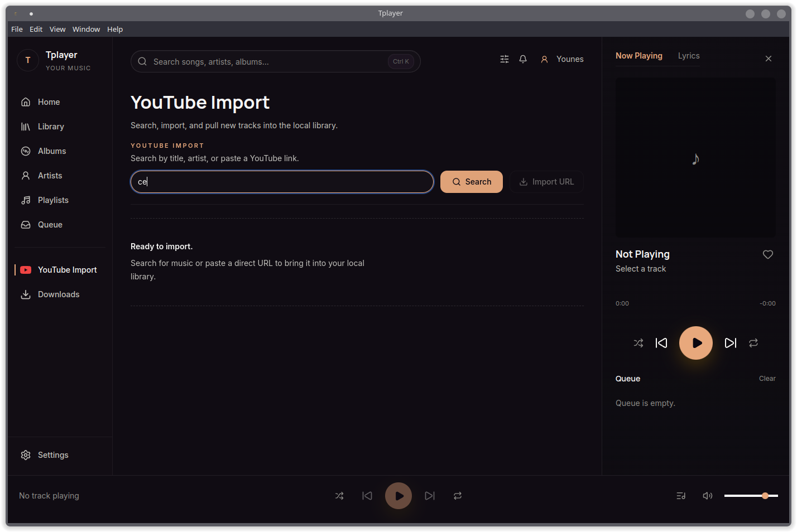Open the View menu
The width and height of the screenshot is (797, 532).
pos(57,29)
